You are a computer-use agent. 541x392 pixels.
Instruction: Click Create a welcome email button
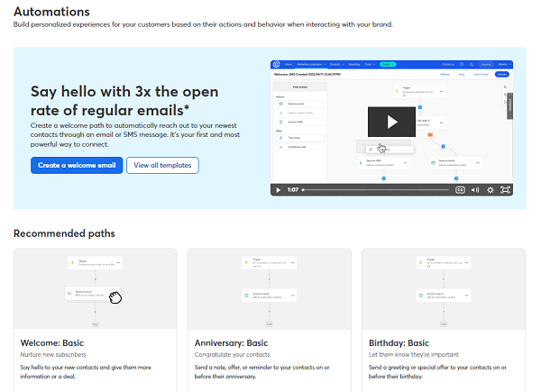point(77,166)
